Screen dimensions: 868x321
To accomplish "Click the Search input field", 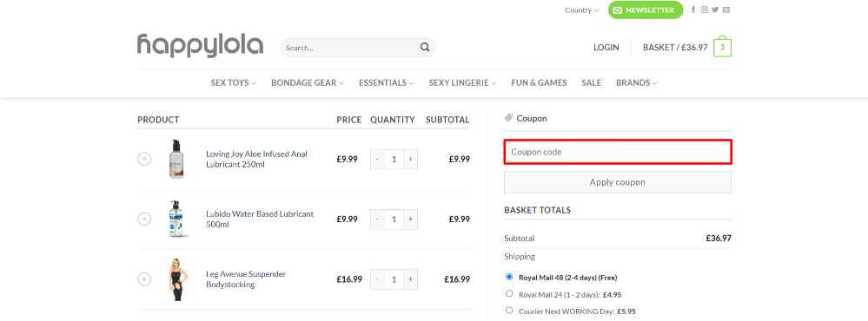I will [352, 48].
